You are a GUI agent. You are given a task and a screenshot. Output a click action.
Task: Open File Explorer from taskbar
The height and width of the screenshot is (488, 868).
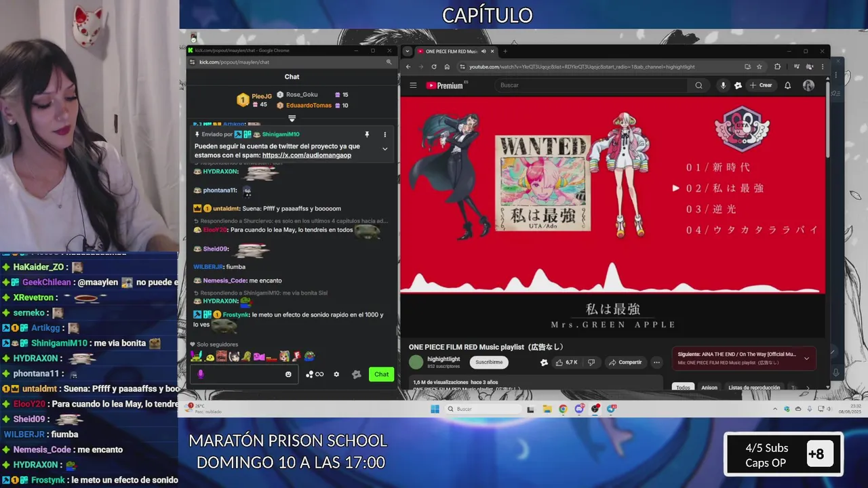point(547,409)
